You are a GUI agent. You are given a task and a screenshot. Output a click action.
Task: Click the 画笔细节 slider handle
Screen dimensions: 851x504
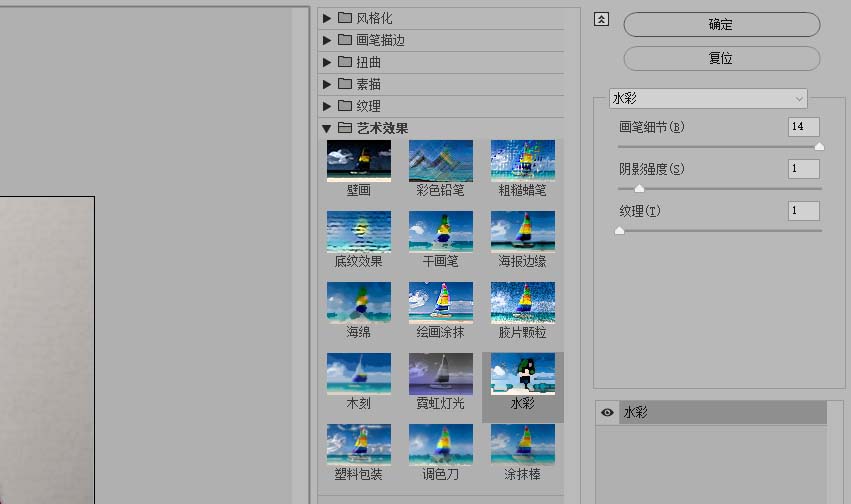tap(820, 146)
